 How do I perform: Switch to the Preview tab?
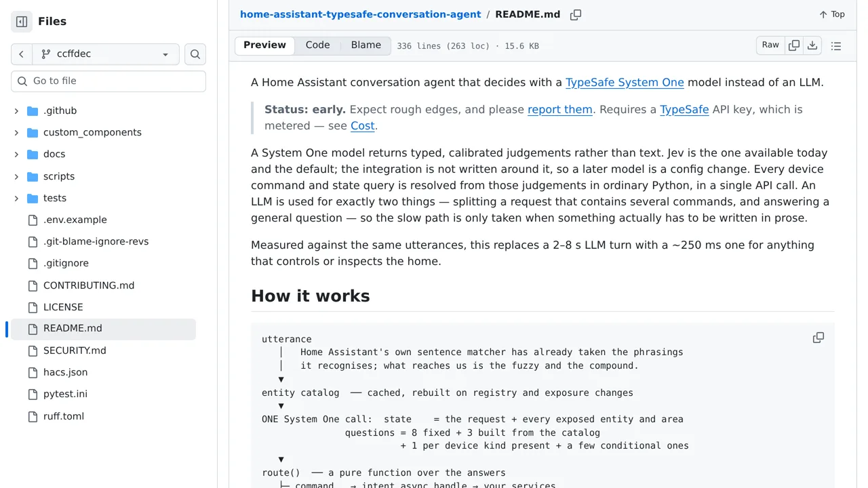click(x=264, y=45)
